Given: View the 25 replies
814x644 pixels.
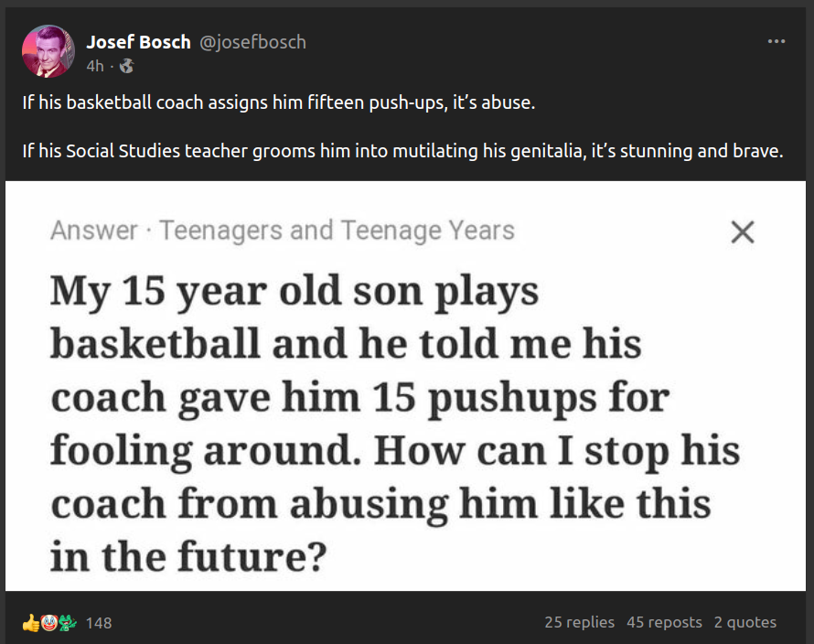Looking at the screenshot, I should (579, 622).
